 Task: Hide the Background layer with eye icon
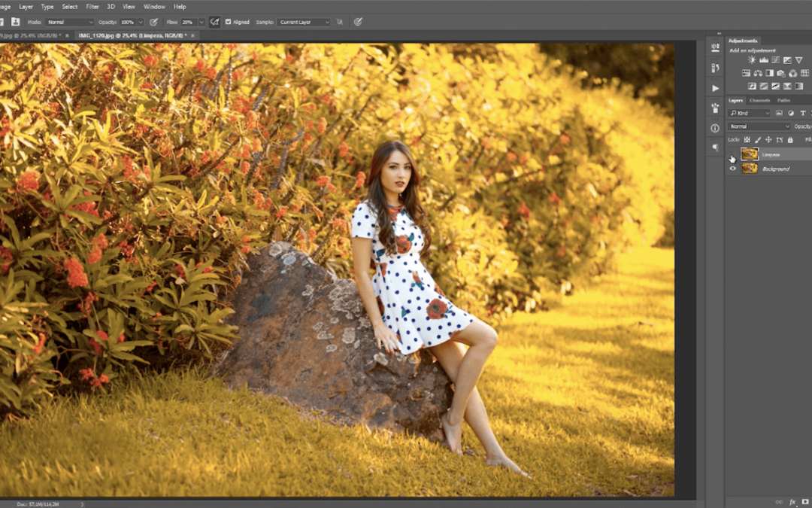pos(733,169)
